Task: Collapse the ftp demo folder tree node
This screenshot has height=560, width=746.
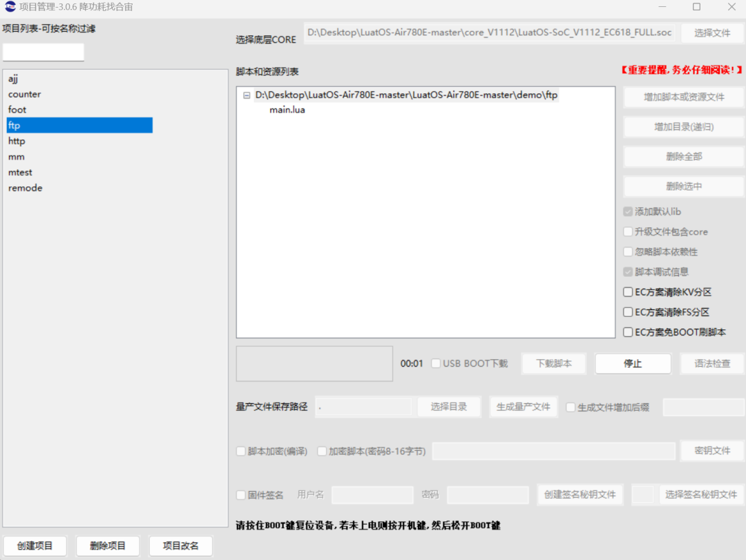Action: pos(247,95)
